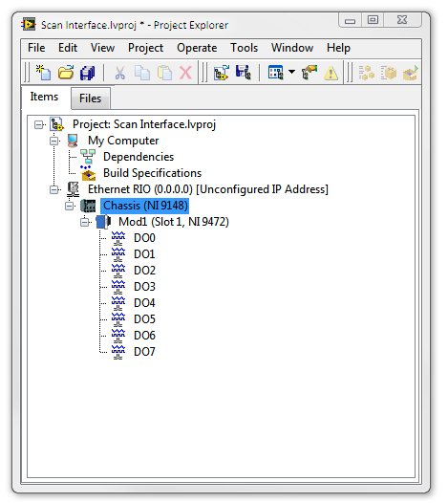Viewport: 448px width, 503px height.
Task: Click the Save Project icon
Action: pyautogui.click(x=244, y=73)
